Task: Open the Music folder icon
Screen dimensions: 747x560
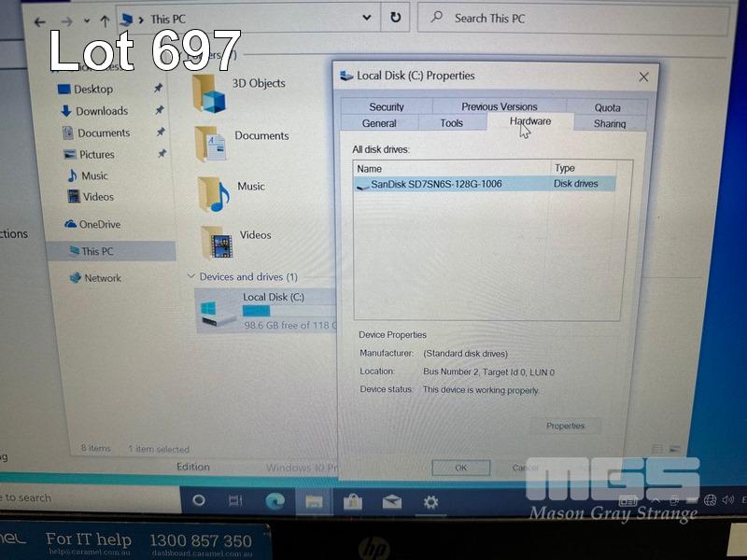Action: pos(212,192)
